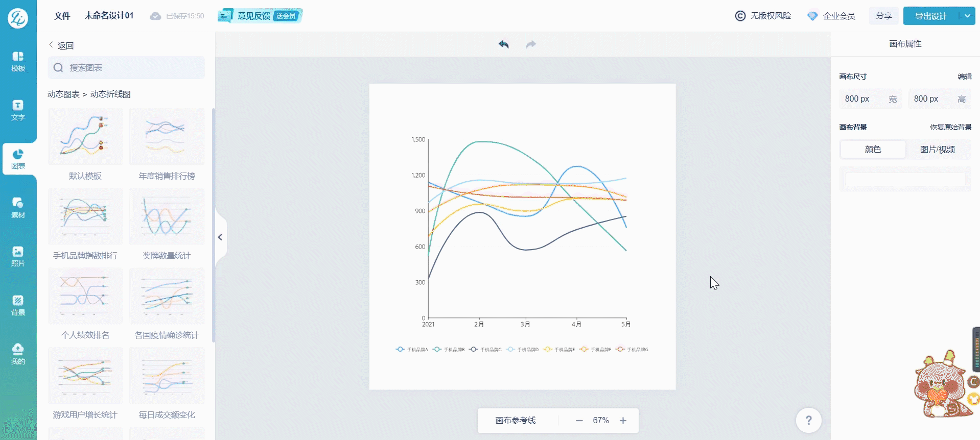The width and height of the screenshot is (980, 440).
Task: Toggle 手机品牌A legend item
Action: click(x=412, y=350)
